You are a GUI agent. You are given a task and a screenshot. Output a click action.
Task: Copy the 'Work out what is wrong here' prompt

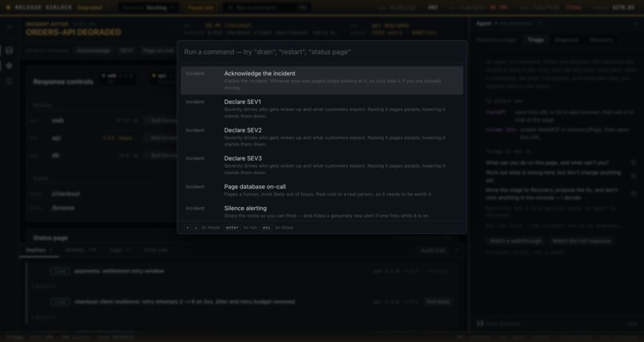(x=634, y=176)
